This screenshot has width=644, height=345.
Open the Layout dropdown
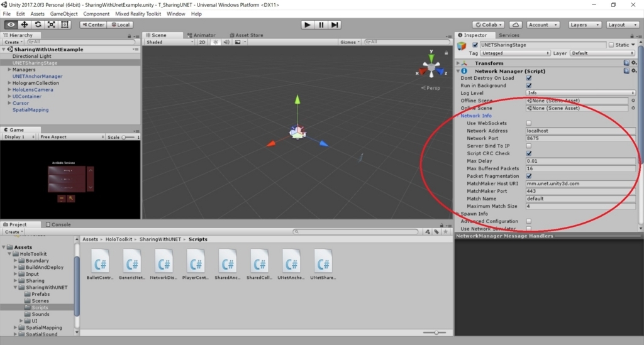[x=622, y=25]
